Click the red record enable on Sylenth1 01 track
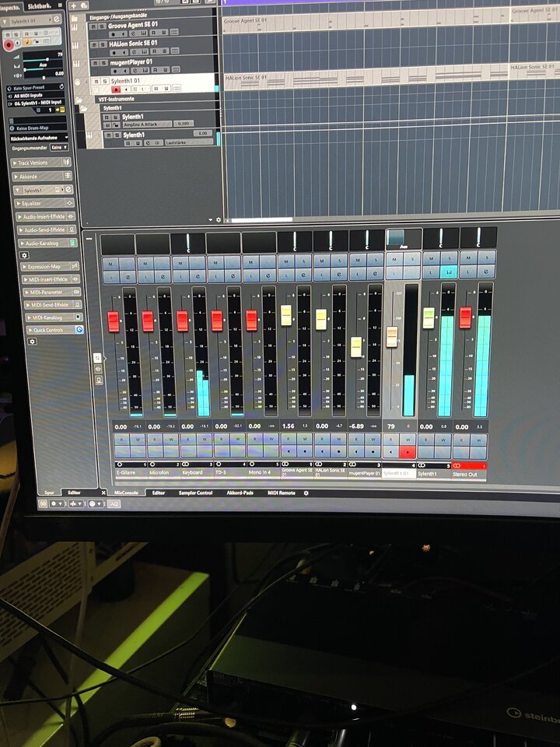The height and width of the screenshot is (747, 560). coord(116,89)
